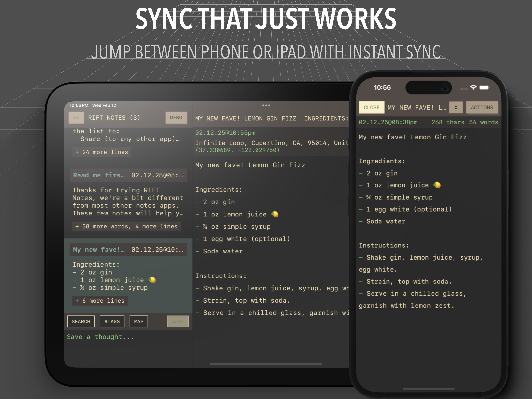
Task: Open ACTIONS on iPhone
Action: click(482, 108)
